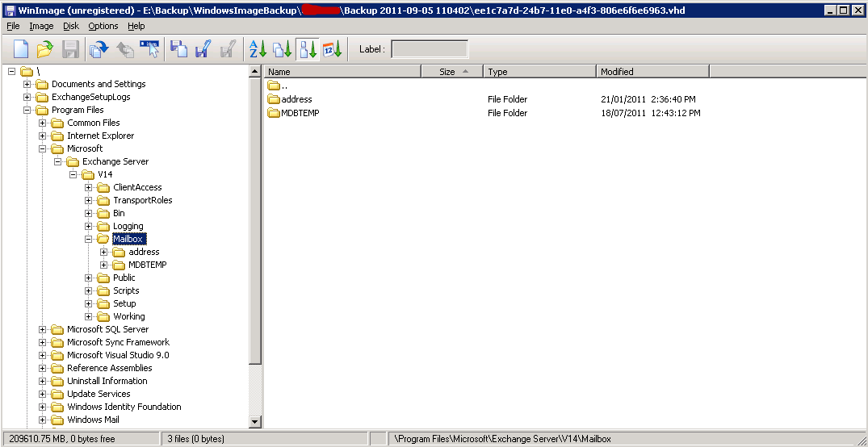Select the Logging folder in tree
Image resolution: width=868 pixels, height=447 pixels.
tap(128, 226)
